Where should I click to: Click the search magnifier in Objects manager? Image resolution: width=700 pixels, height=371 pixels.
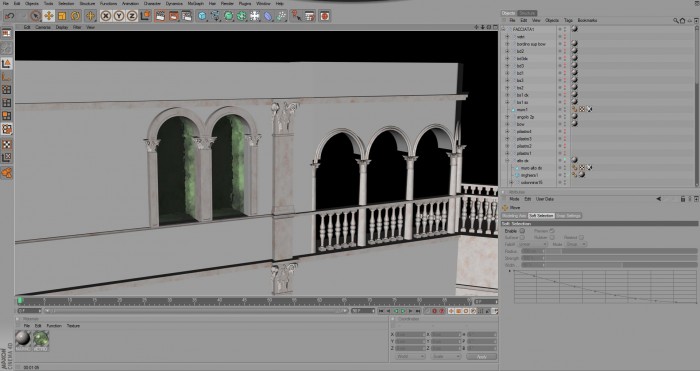click(x=675, y=21)
